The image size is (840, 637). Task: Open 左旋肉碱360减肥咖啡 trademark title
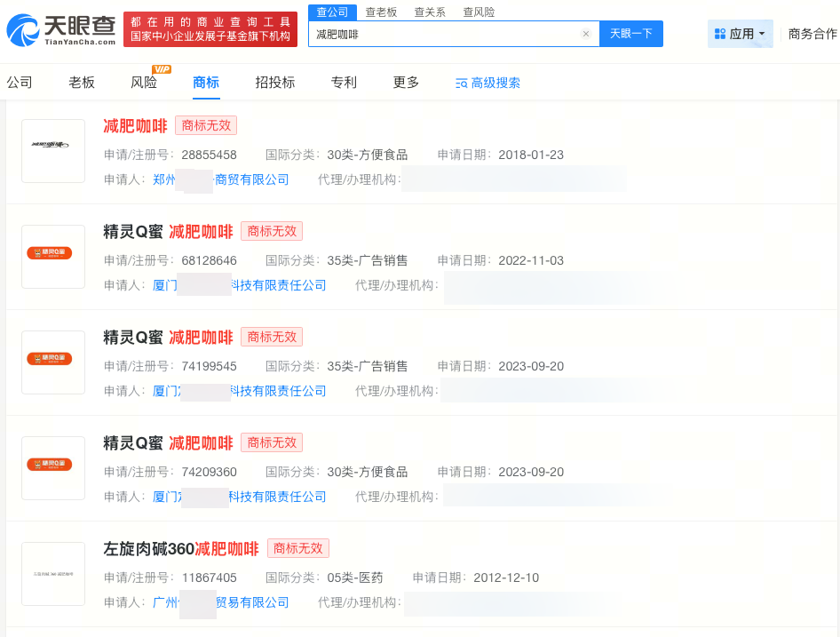(181, 549)
